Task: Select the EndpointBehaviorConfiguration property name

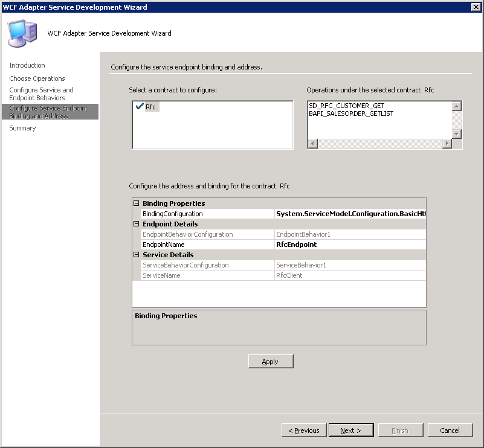Action: (x=207, y=234)
